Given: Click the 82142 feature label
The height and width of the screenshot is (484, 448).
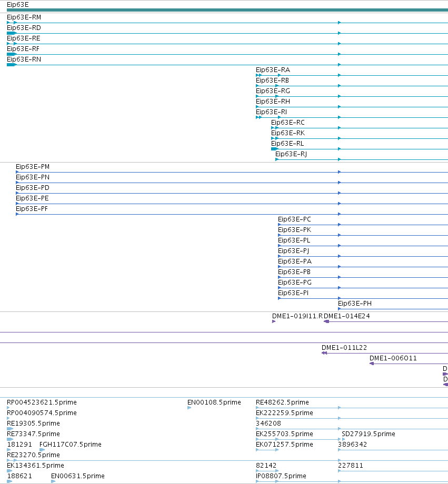Looking at the screenshot, I should point(266,465).
